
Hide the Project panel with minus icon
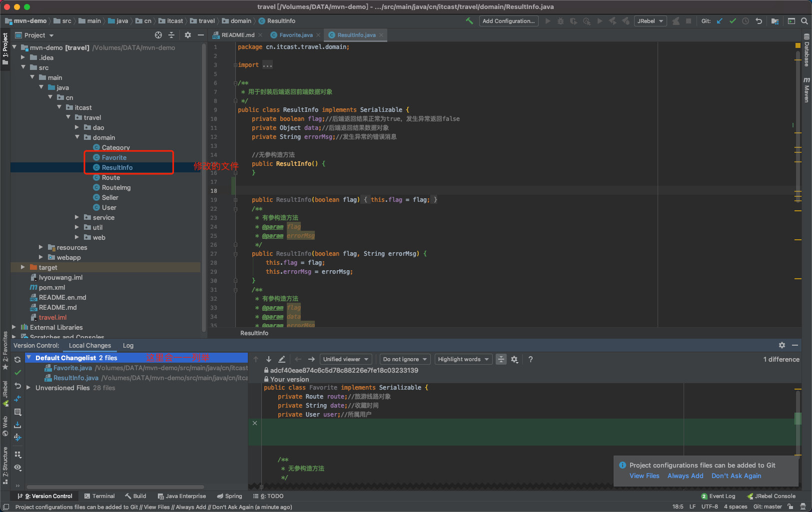pyautogui.click(x=201, y=35)
